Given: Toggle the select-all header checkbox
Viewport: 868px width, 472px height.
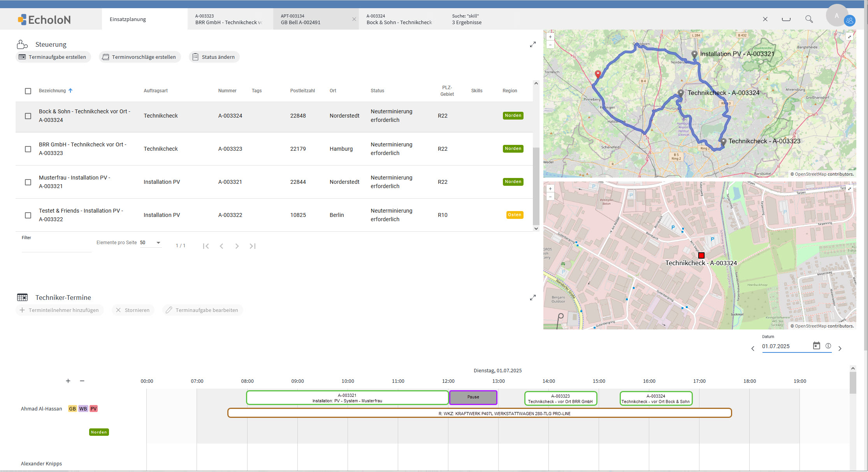Looking at the screenshot, I should point(28,91).
